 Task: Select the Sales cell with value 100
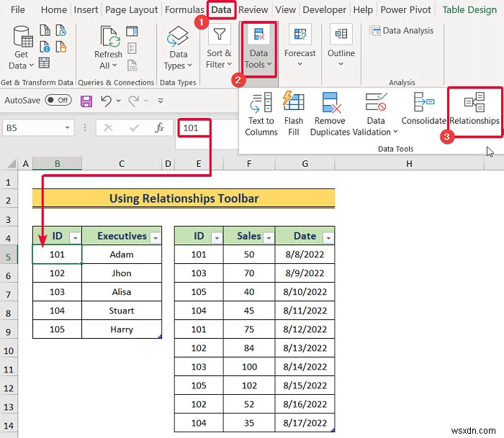point(249,367)
